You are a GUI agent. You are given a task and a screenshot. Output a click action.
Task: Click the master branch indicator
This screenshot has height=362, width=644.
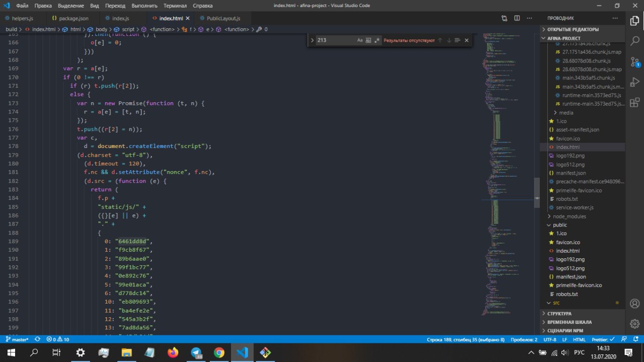17,339
